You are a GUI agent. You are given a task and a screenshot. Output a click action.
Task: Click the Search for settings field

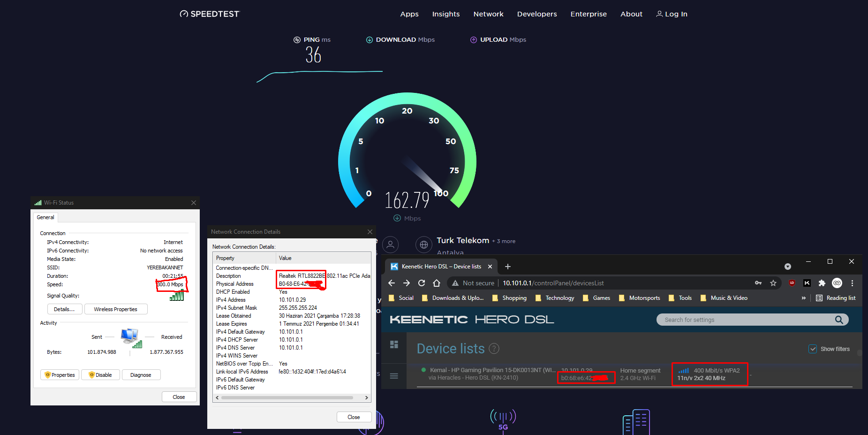click(752, 320)
